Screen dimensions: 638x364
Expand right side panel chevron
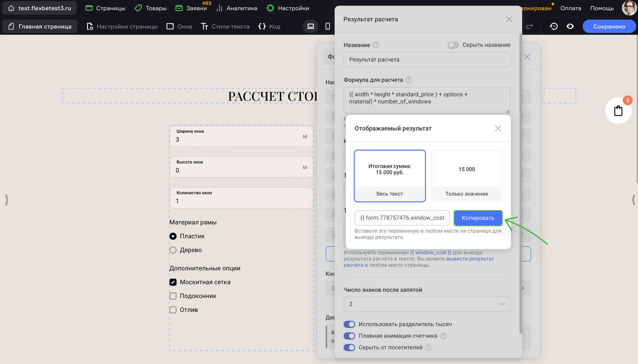pos(633,200)
